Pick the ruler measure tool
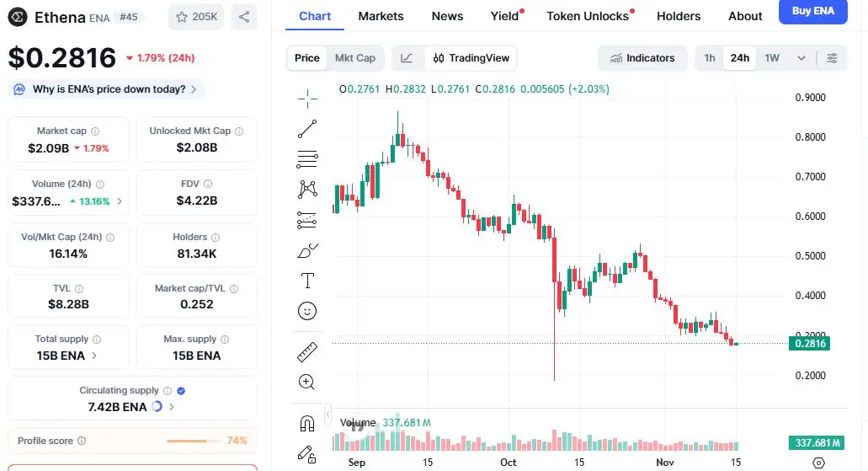868x471 pixels. pos(307,351)
